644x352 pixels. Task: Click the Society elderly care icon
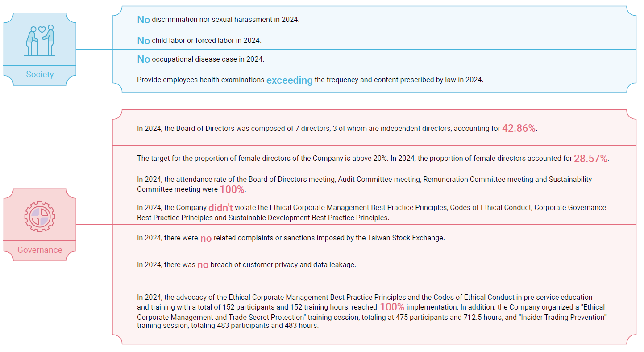point(40,40)
